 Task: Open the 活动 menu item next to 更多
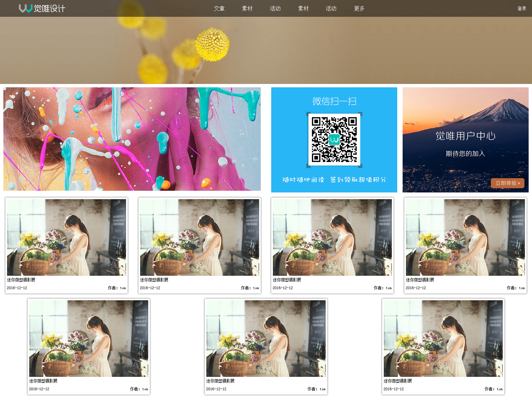pos(331,8)
